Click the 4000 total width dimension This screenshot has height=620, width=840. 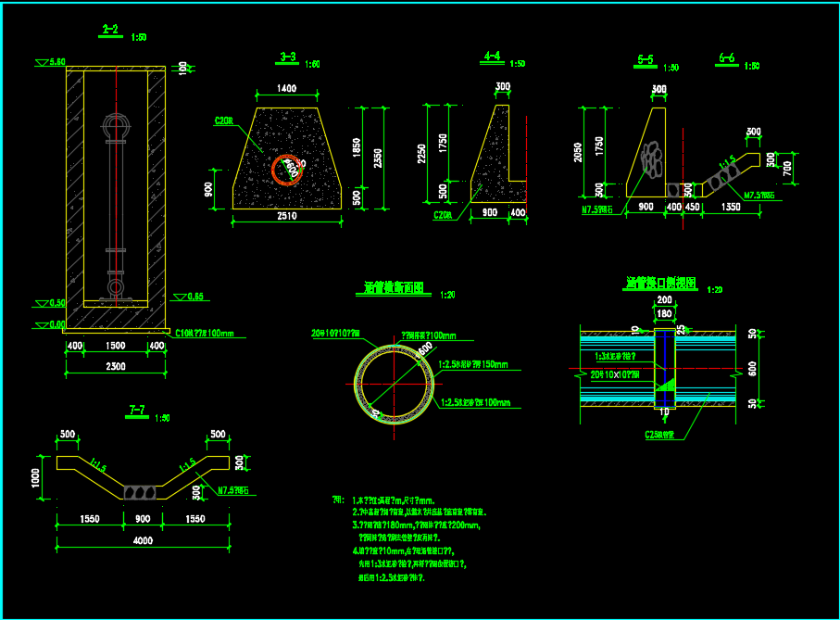click(x=142, y=540)
